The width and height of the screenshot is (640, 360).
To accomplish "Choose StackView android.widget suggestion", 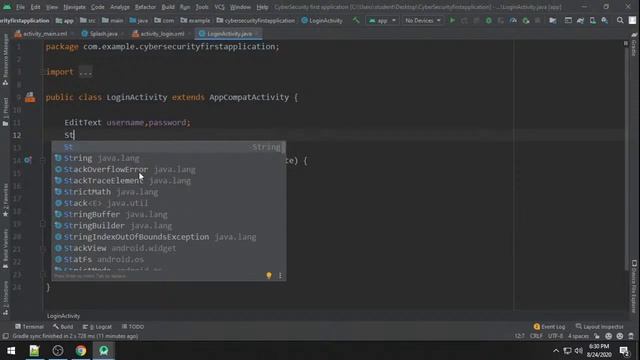I will pos(169,248).
